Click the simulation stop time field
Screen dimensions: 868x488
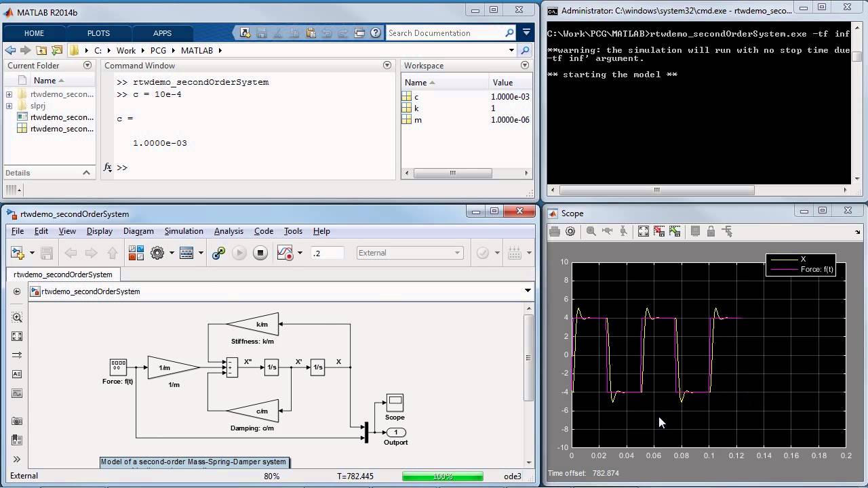pos(328,253)
